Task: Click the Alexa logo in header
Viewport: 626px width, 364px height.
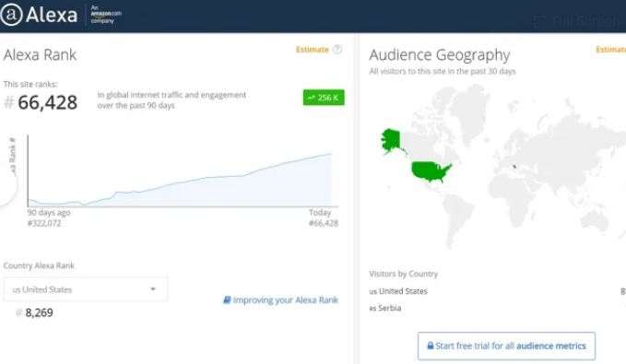Action: (39, 15)
